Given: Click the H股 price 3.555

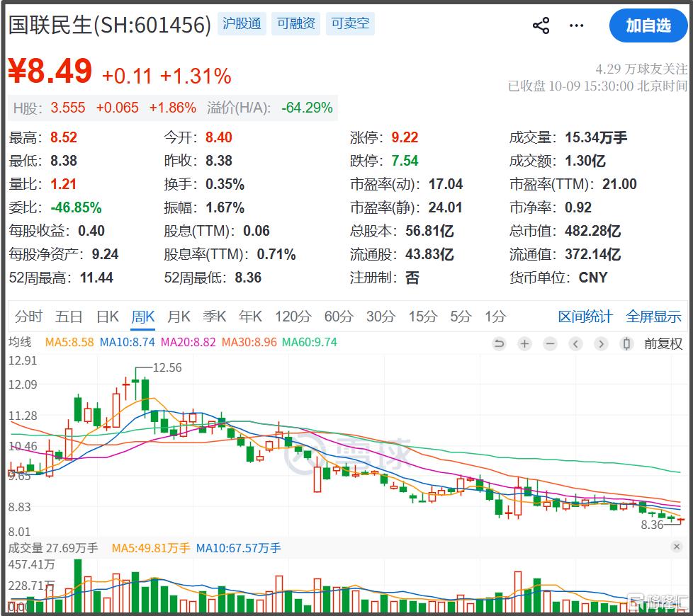Looking at the screenshot, I should [x=67, y=108].
